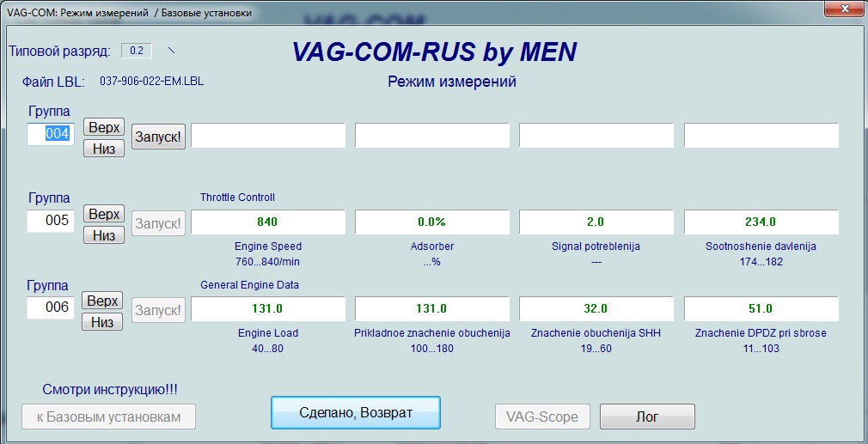Select the second empty field of group 004
Image resolution: width=868 pixels, height=444 pixels.
431,136
